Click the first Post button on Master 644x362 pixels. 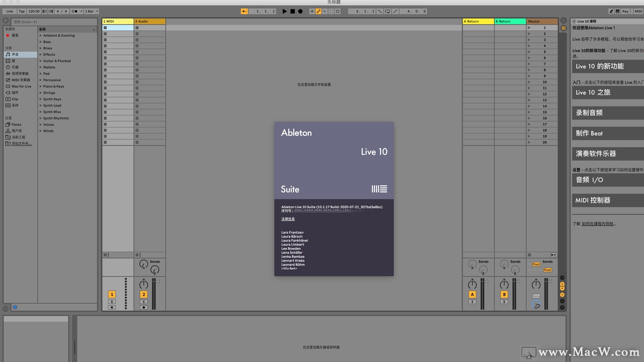[536, 264]
